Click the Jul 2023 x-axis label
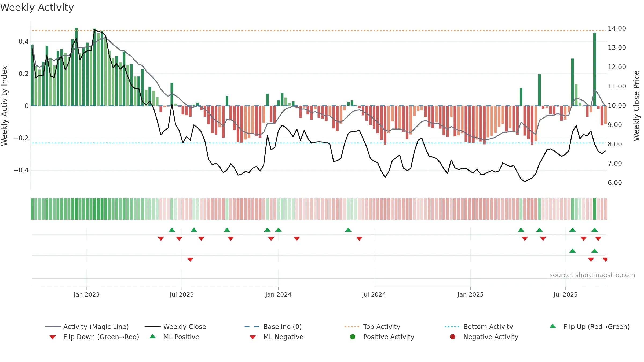The width and height of the screenshot is (644, 362). point(182,294)
